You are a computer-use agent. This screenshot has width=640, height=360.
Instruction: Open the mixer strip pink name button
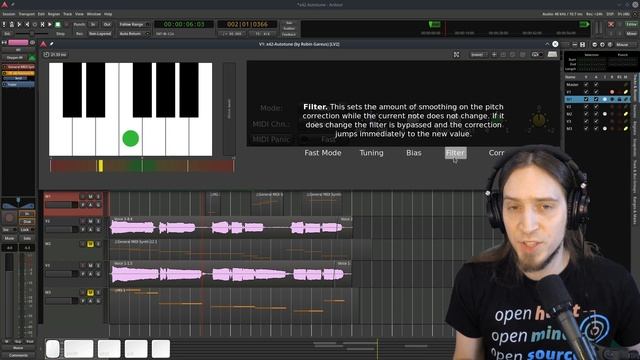point(18,42)
